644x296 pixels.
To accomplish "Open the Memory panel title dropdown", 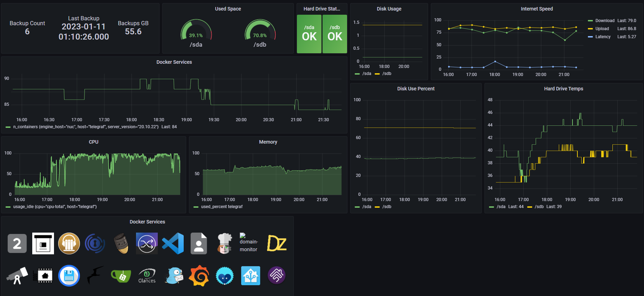I will coord(268,142).
